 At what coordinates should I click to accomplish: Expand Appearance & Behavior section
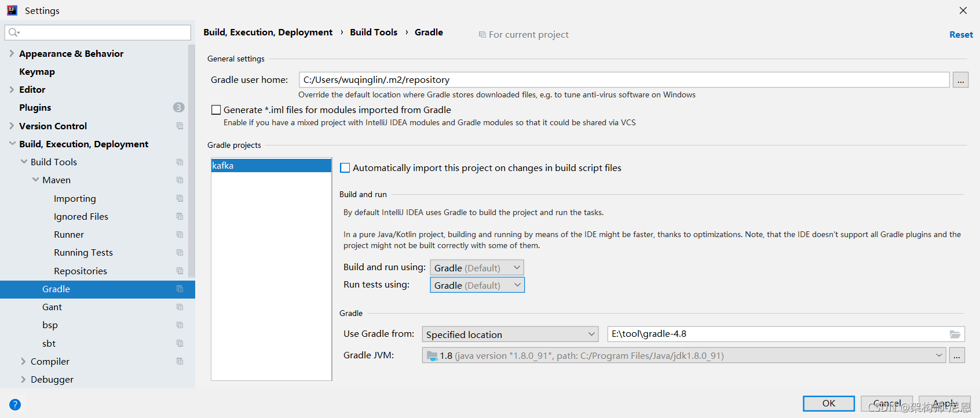[x=12, y=53]
